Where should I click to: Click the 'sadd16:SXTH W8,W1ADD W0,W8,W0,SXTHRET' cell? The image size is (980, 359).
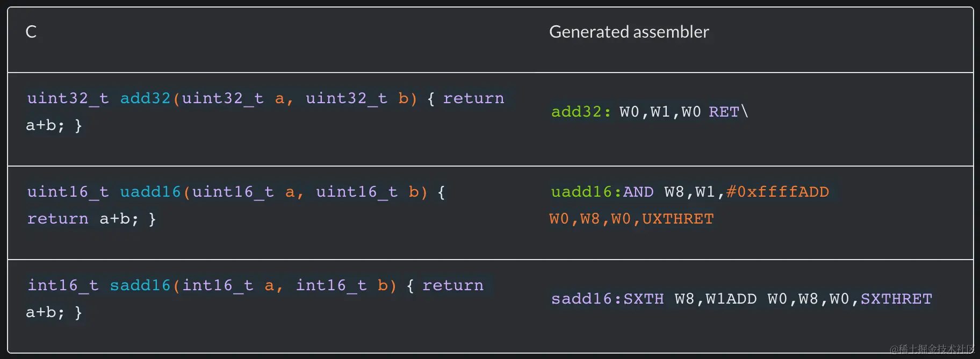(741, 299)
